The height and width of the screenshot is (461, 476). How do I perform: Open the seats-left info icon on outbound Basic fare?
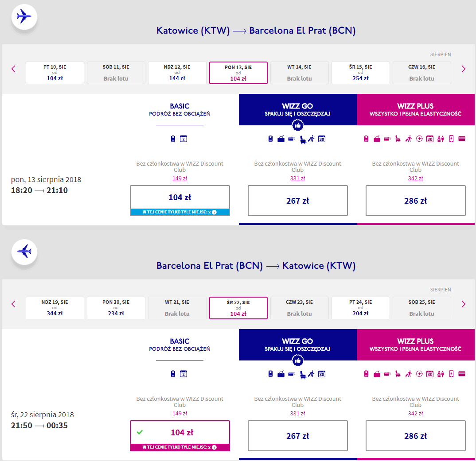pos(214,212)
